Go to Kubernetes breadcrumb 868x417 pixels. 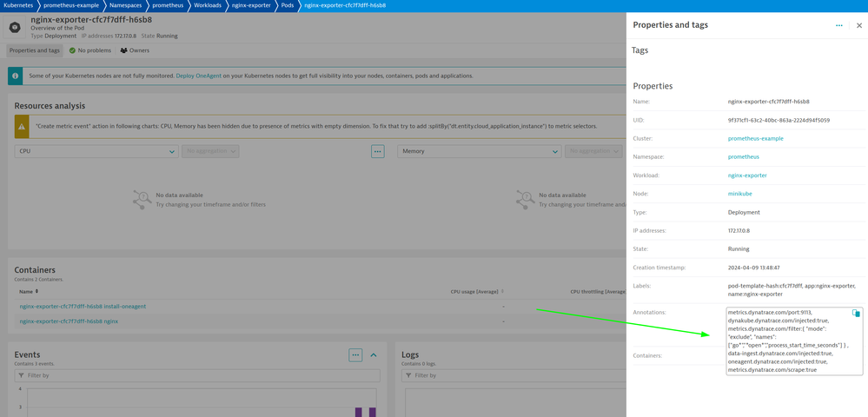click(17, 5)
